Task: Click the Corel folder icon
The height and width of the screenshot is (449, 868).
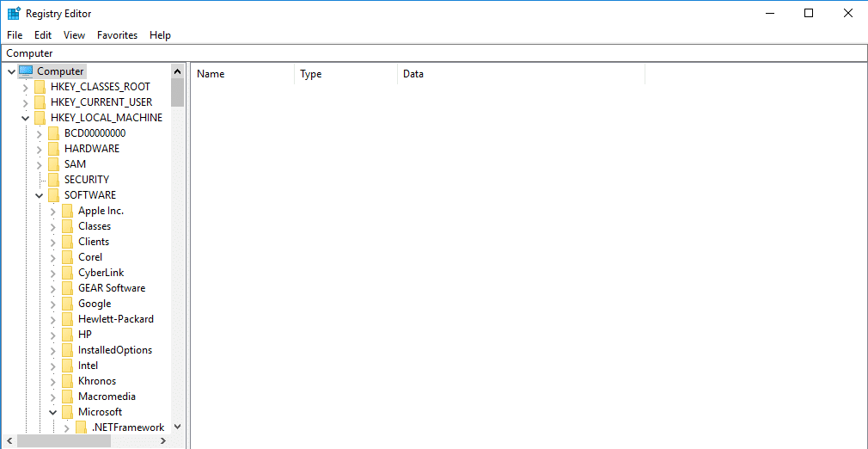Action: pos(68,258)
